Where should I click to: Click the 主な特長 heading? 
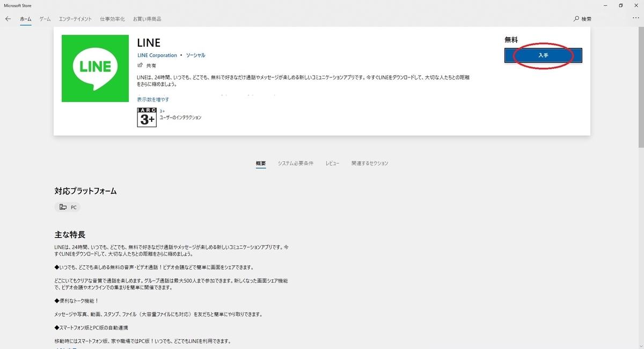[70, 235]
